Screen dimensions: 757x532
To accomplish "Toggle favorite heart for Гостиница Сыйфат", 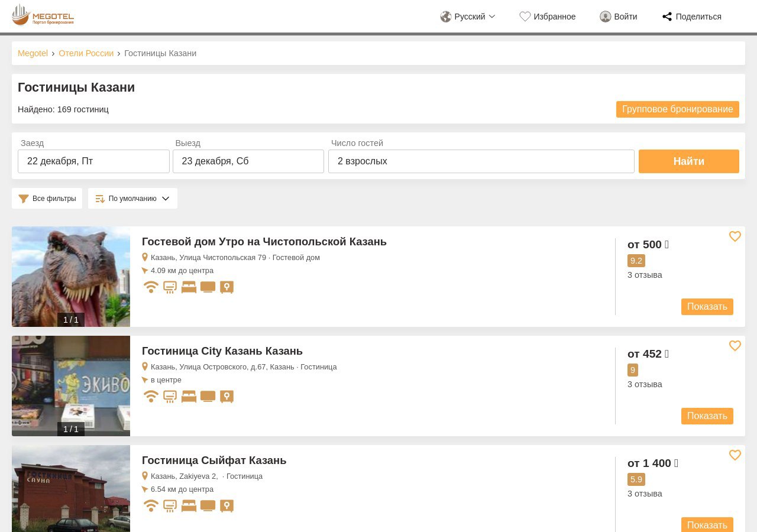I will click(735, 455).
